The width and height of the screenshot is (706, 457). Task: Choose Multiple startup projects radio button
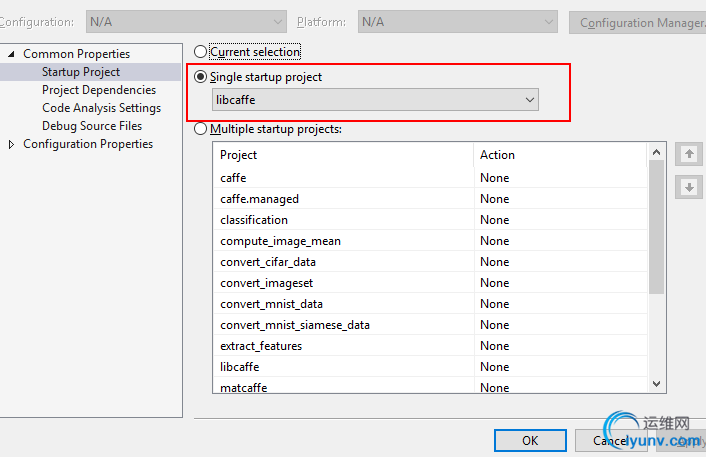[x=201, y=129]
